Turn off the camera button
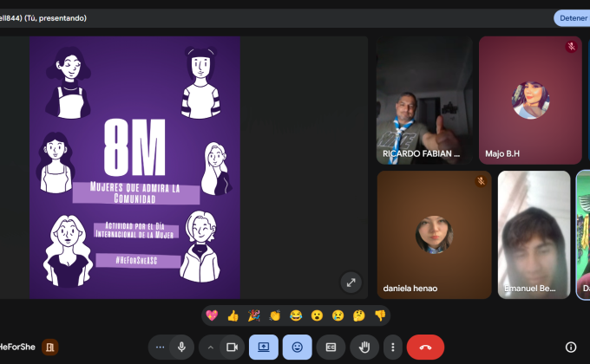This screenshot has width=590, height=364. click(232, 347)
